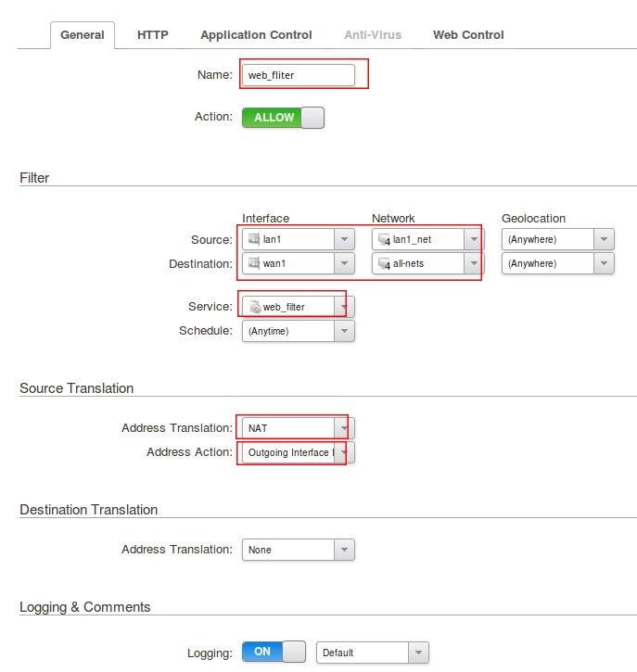
Task: Switch to the HTTP tab
Action: [x=153, y=35]
